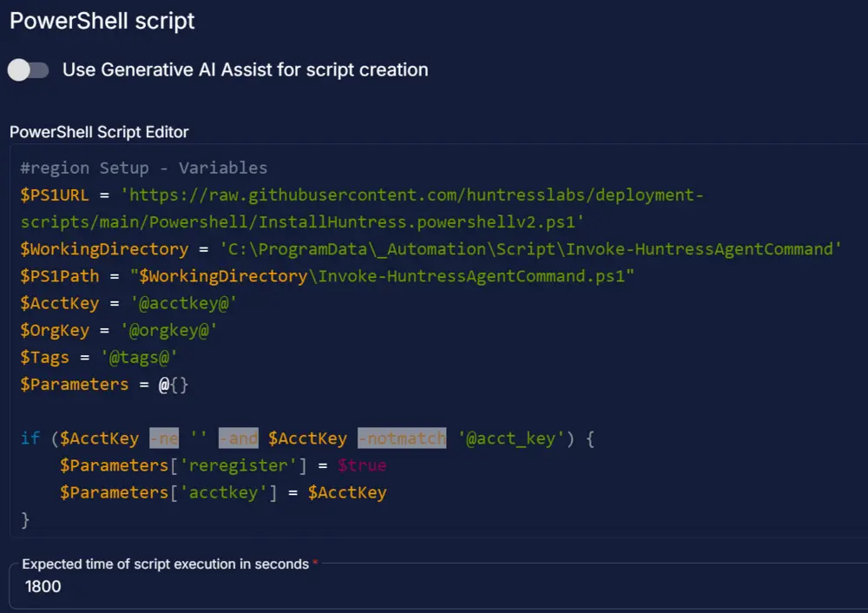Click the empty hashtable @{} after $Parameters
The height and width of the screenshot is (613, 868).
tap(173, 384)
